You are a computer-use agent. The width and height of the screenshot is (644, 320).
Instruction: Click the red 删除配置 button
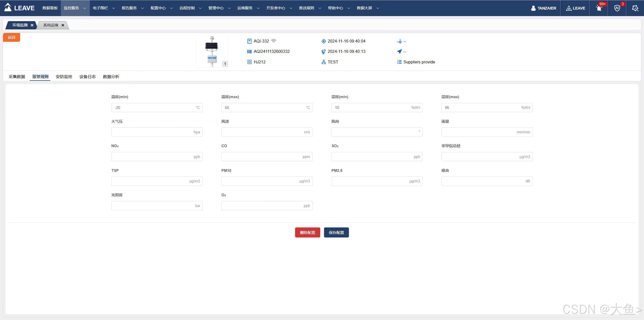tap(307, 232)
